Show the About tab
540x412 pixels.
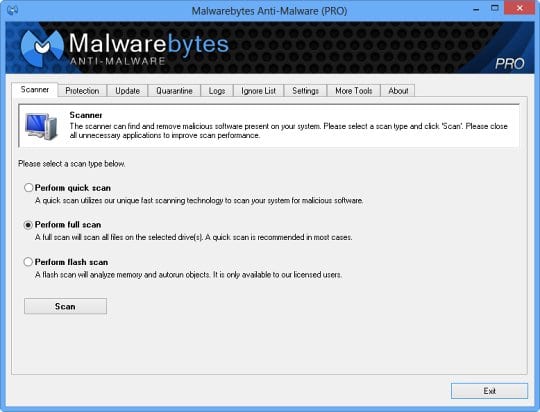pos(398,91)
